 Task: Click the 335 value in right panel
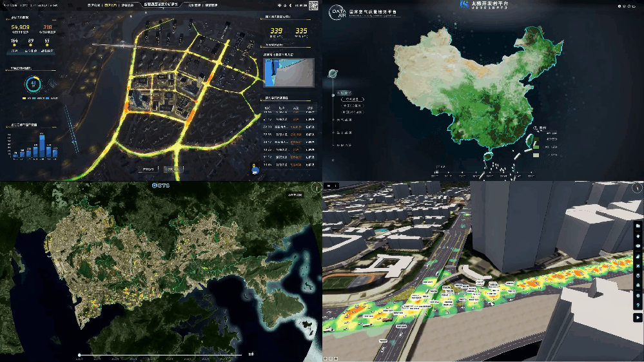coord(301,31)
